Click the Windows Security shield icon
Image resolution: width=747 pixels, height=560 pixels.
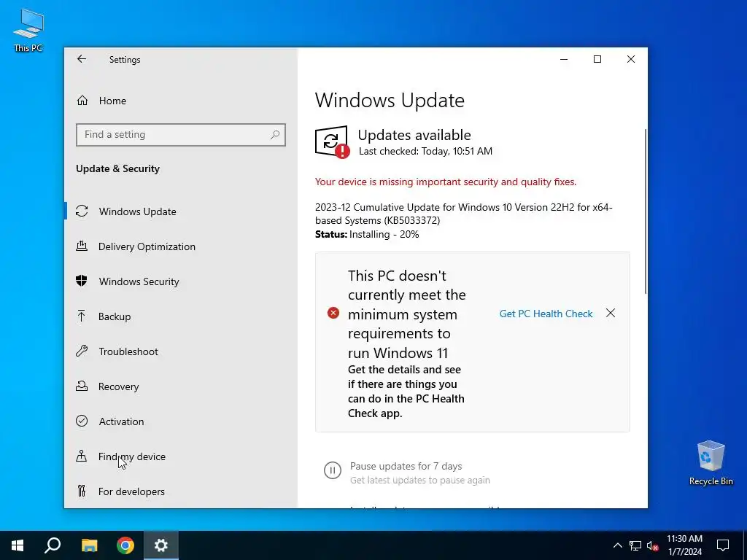coord(82,281)
